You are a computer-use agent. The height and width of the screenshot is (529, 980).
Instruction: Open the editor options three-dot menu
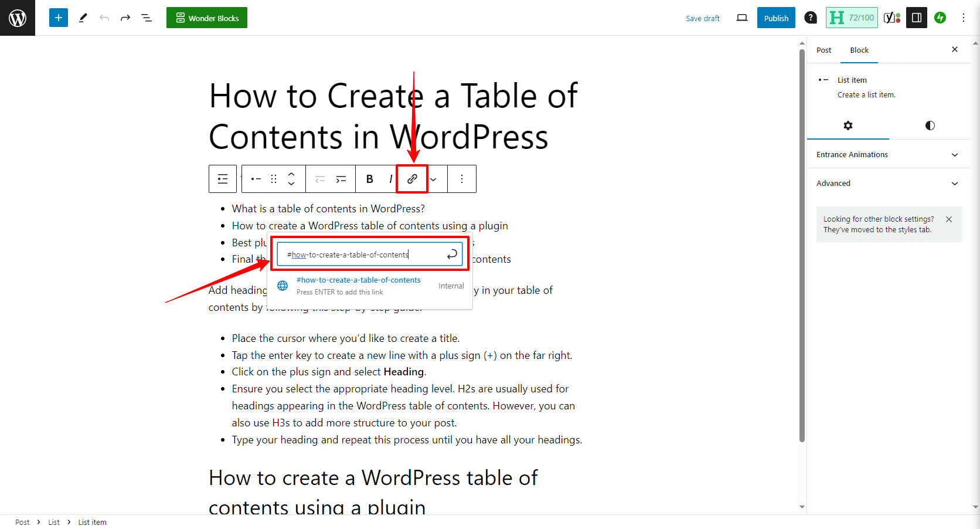[964, 18]
